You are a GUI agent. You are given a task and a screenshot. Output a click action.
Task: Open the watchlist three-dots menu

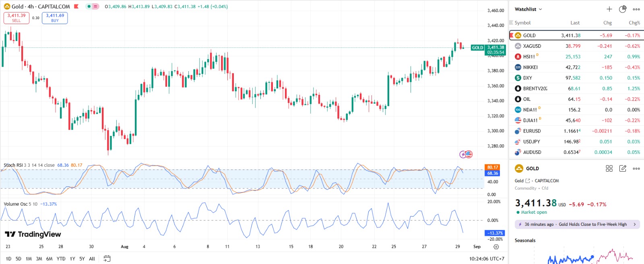[x=636, y=9]
